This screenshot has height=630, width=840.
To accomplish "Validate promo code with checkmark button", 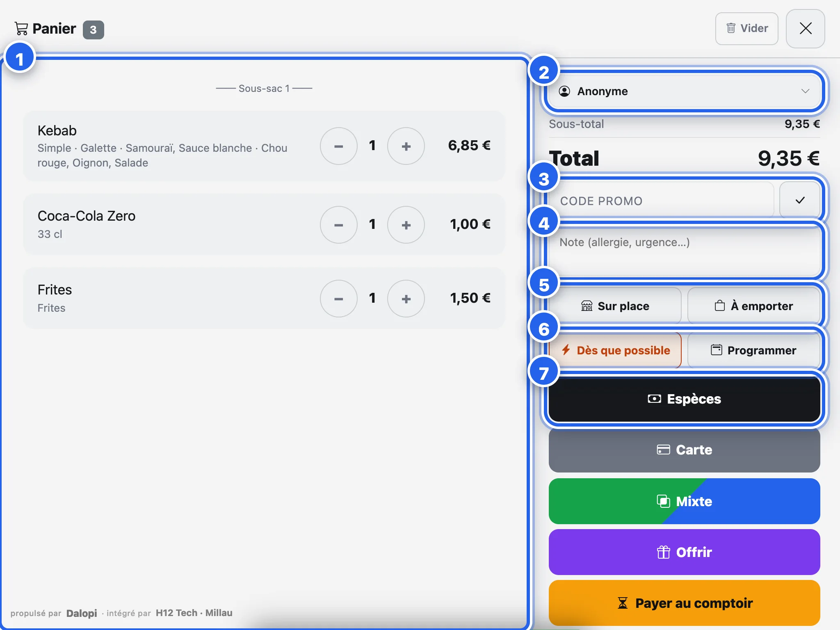I will (x=800, y=200).
